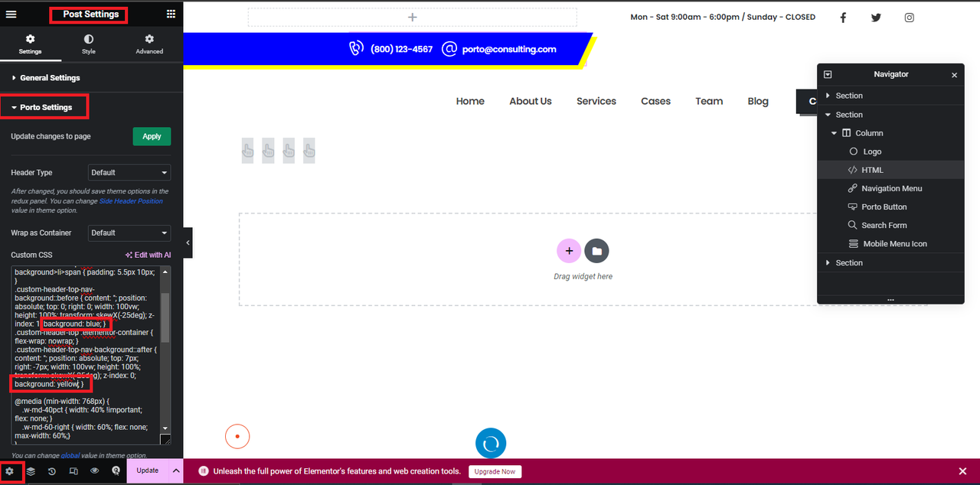Open the widgets grid panel
This screenshot has width=980, height=485.
pyautogui.click(x=171, y=14)
